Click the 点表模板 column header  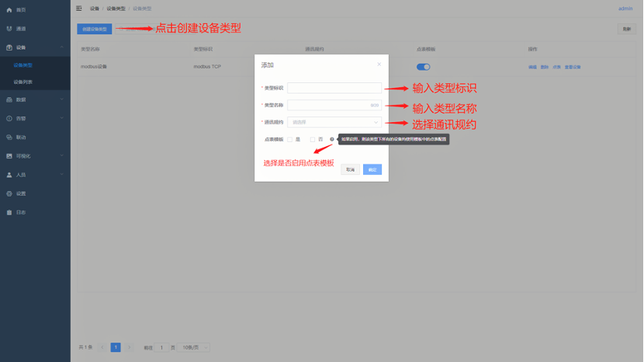point(426,50)
